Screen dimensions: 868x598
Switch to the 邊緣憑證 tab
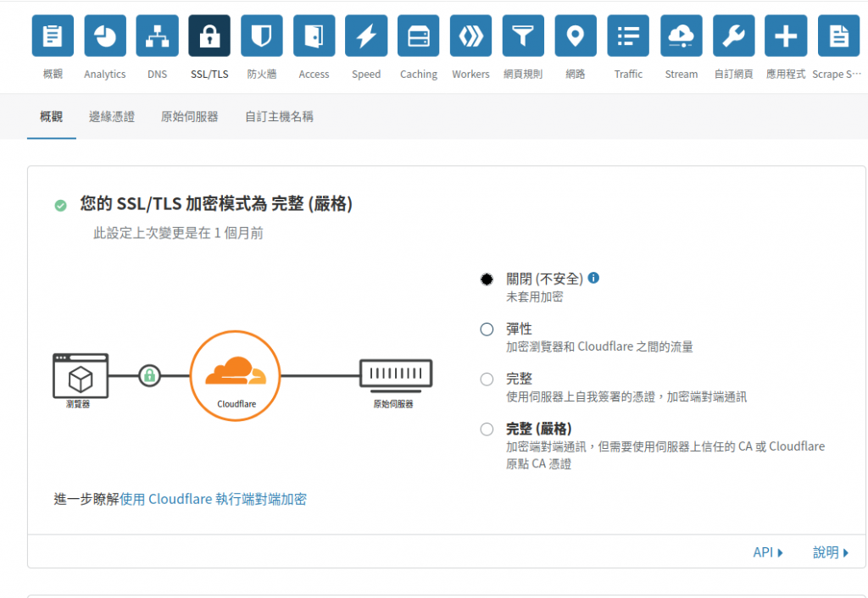click(112, 117)
